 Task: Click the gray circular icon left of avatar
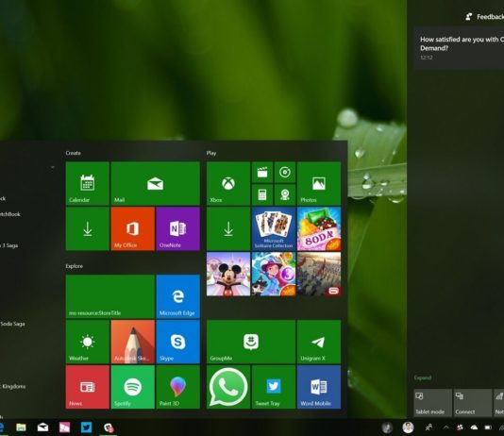click(387, 428)
